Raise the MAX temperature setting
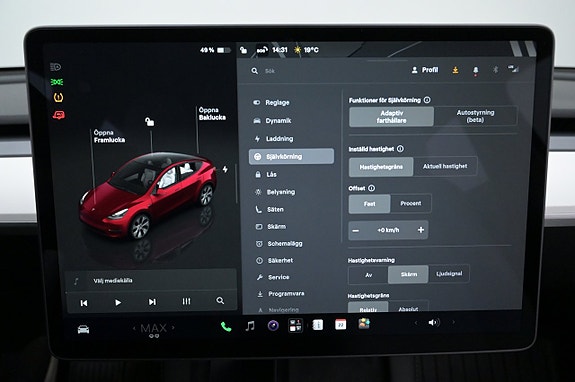The image size is (575, 382). tap(173, 327)
